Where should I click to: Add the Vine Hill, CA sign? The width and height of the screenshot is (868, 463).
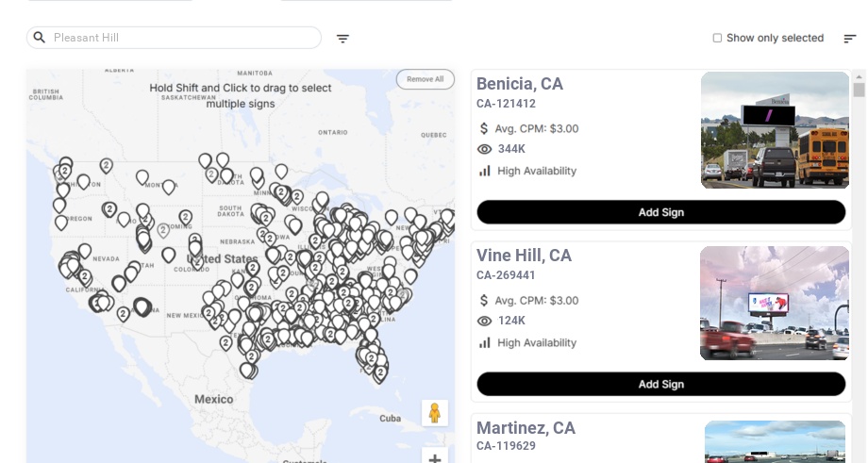point(660,384)
